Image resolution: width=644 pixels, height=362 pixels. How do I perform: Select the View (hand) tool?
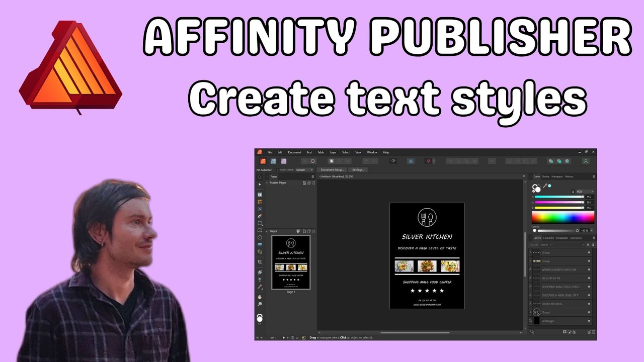point(260,297)
